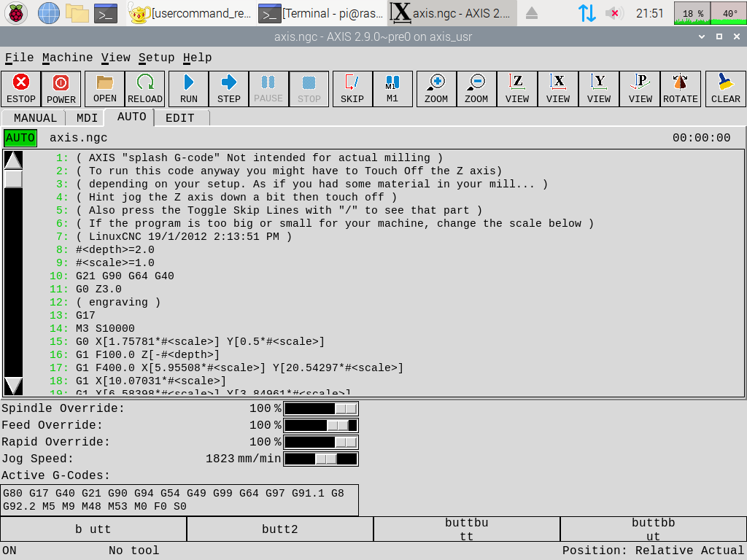Select line 14 'M3 S10000'

click(x=105, y=329)
